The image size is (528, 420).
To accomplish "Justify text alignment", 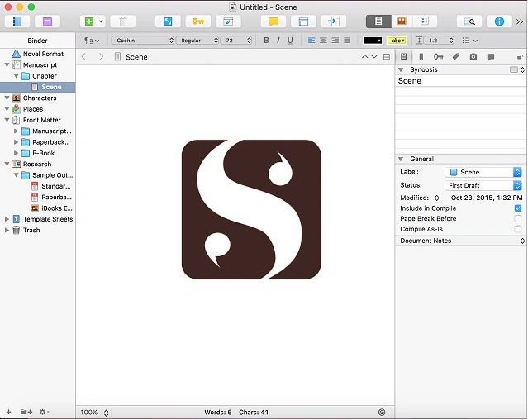I will [x=347, y=41].
